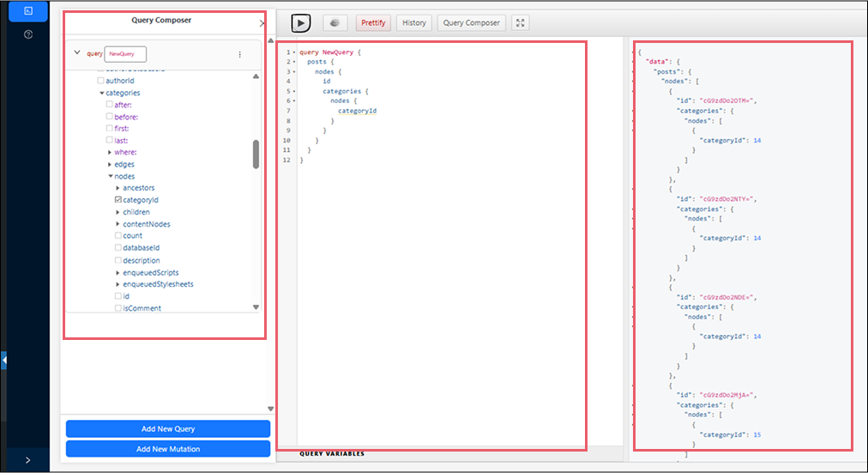
Task: Collapse the NewQuery chevron in Query Composer
Action: tap(77, 53)
